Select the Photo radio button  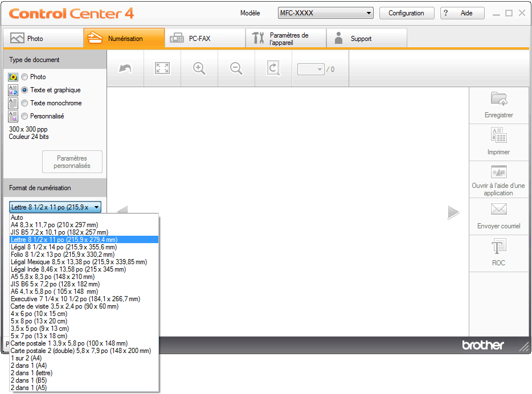24,77
